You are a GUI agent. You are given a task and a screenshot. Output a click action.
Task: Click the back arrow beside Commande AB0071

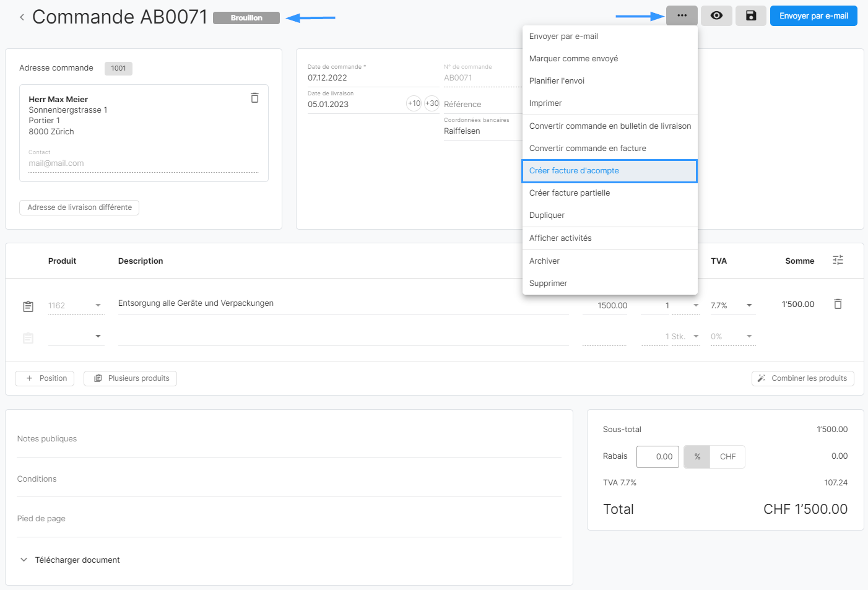pos(22,17)
